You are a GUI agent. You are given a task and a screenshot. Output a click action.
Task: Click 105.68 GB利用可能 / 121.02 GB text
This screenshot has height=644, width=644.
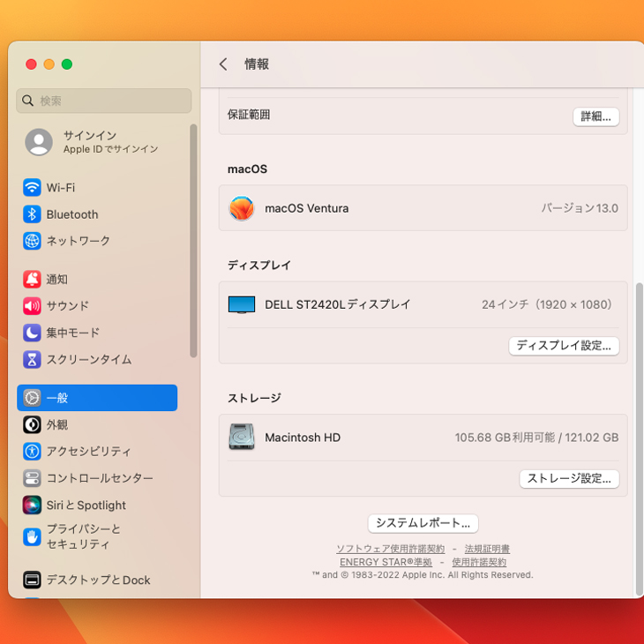pyautogui.click(x=536, y=438)
